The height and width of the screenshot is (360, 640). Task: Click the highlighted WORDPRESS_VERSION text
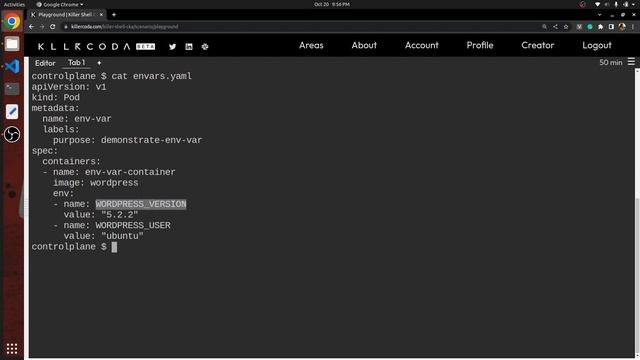141,204
